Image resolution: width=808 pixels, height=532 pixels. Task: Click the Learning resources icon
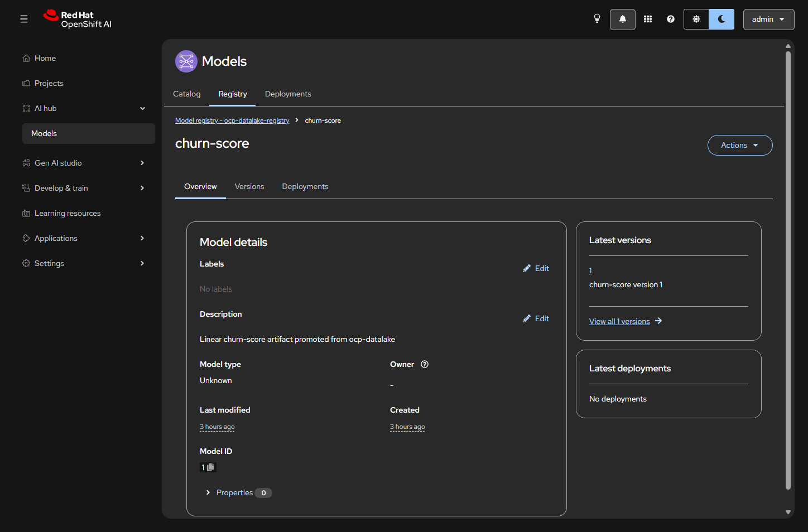point(26,213)
